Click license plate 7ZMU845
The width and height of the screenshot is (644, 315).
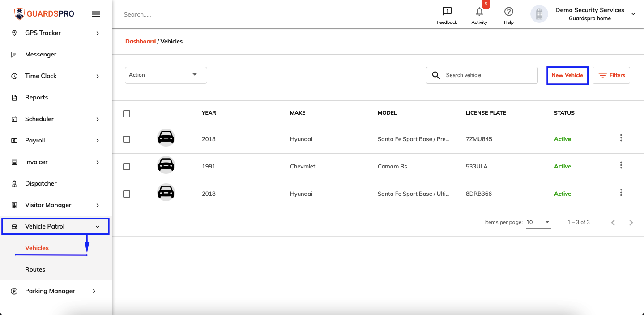[479, 139]
